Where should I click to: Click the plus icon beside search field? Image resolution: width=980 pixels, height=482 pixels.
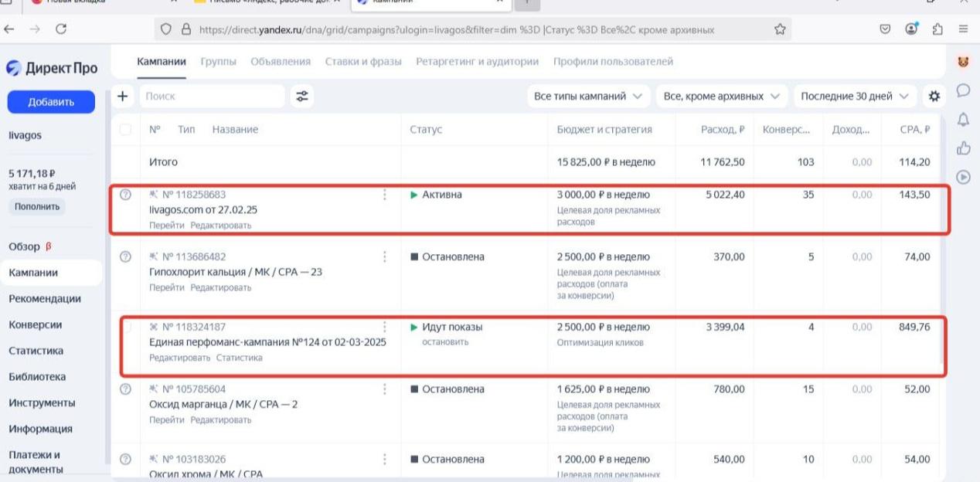click(122, 97)
